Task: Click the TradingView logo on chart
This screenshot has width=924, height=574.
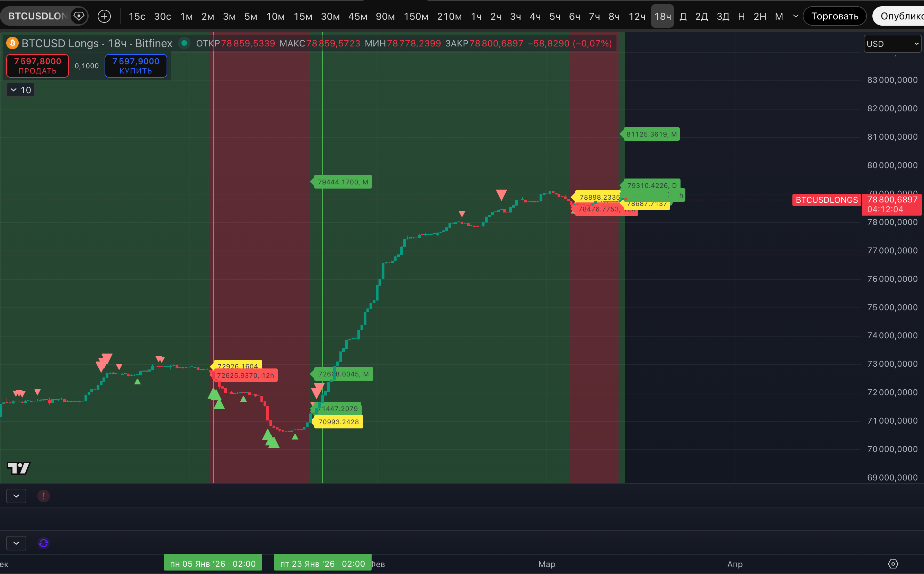Action: pyautogui.click(x=19, y=468)
